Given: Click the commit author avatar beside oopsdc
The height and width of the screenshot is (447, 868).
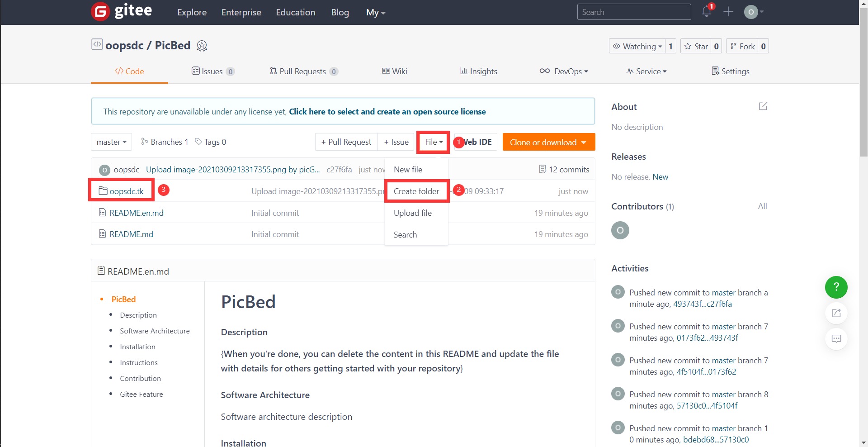Looking at the screenshot, I should (x=104, y=170).
